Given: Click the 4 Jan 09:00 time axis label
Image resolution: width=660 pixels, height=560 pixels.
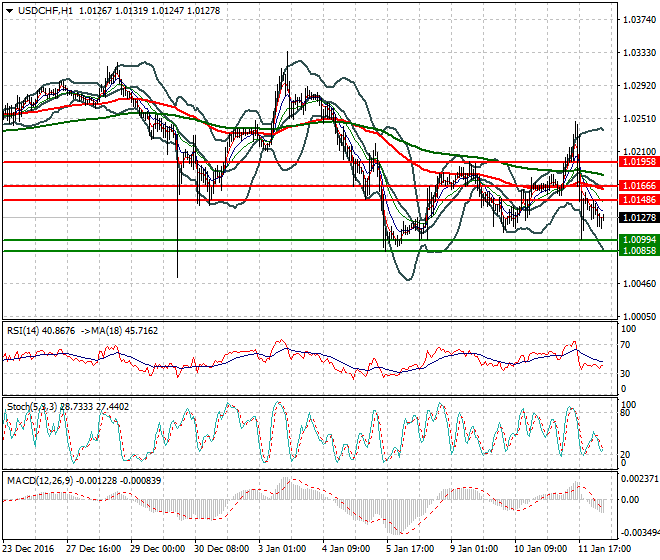Looking at the screenshot, I should (347, 549).
